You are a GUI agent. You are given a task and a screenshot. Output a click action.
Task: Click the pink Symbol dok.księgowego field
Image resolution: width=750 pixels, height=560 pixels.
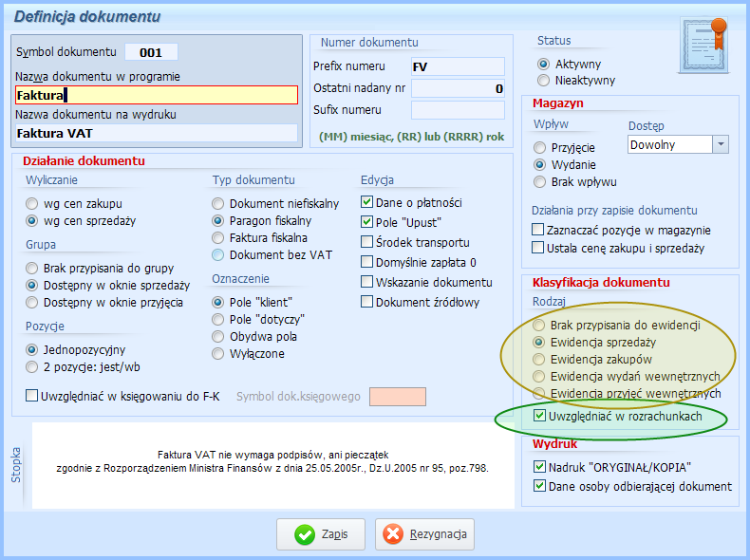click(x=398, y=397)
